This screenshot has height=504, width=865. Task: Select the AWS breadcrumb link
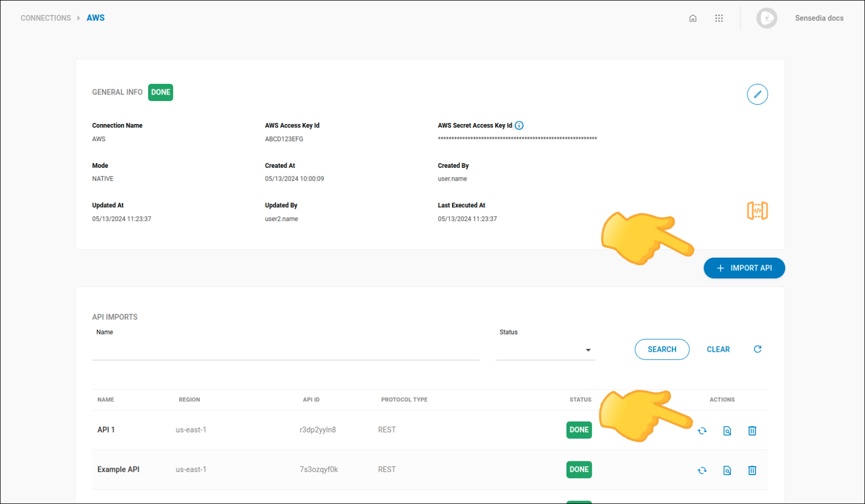click(96, 18)
